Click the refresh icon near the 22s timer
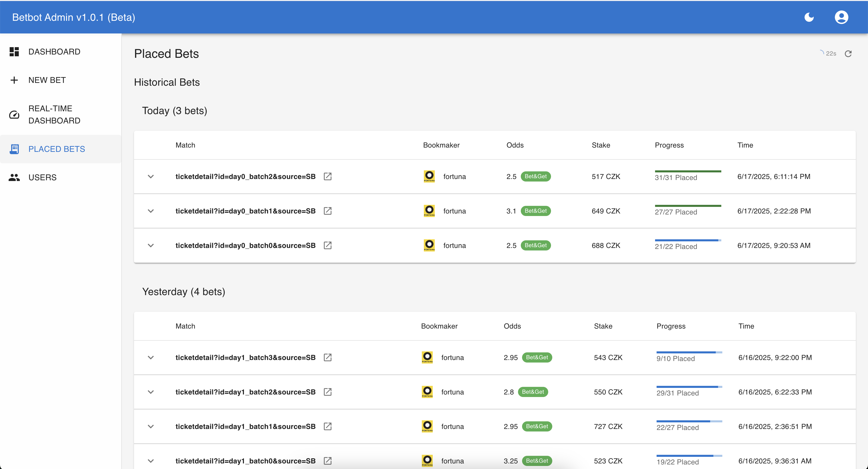Screen dimensions: 868x469 coord(849,53)
